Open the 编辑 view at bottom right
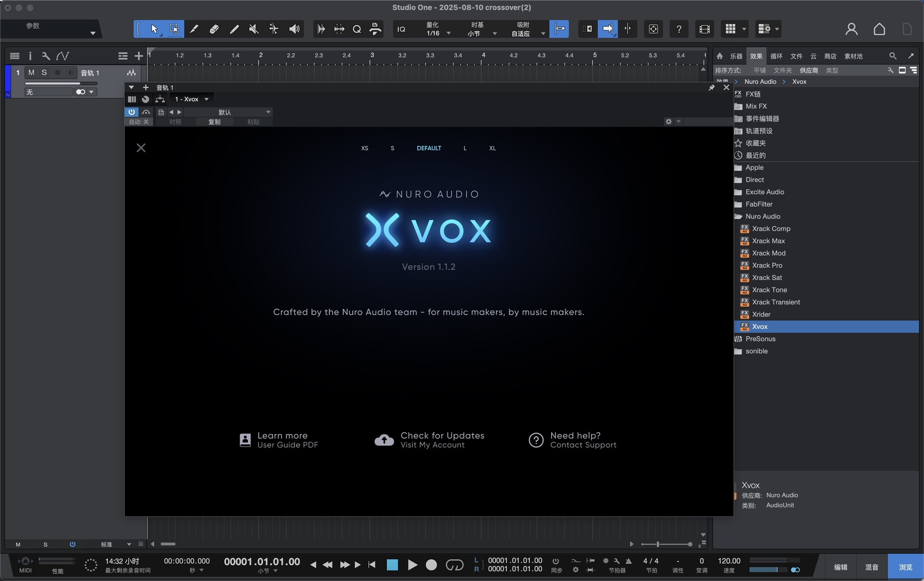Viewport: 924px width, 581px height. pos(841,567)
